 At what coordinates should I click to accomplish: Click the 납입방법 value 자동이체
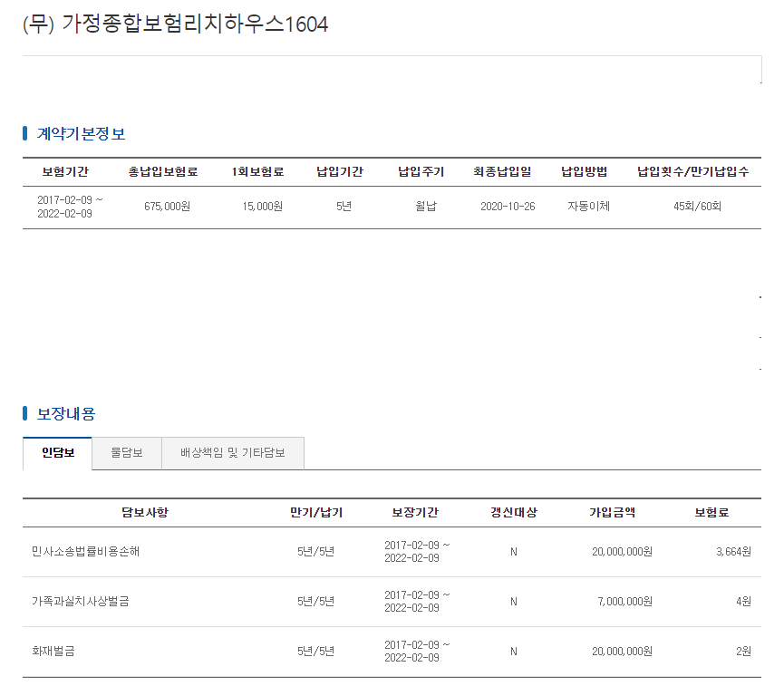(588, 207)
